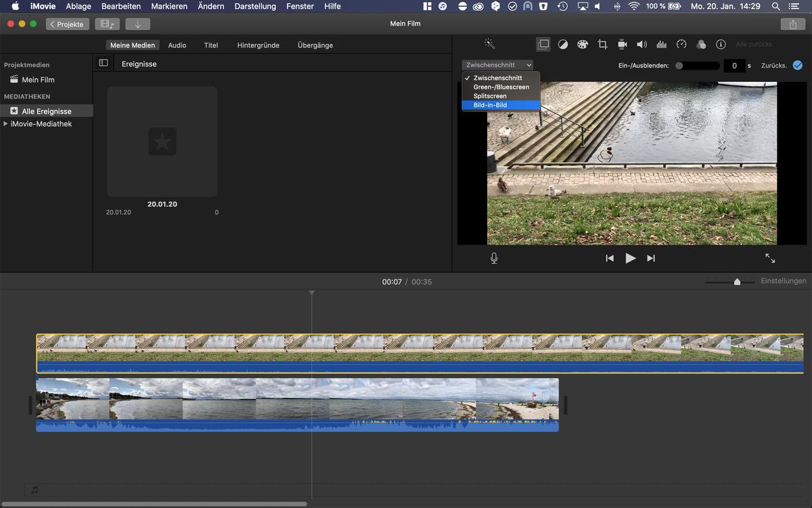Open the color correction palette tool
Viewport: 812px width, 508px height.
click(583, 44)
